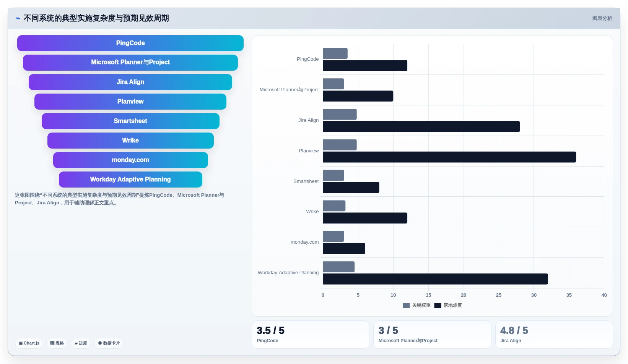Click the Jira Align y-axis label
The image size is (628, 364).
309,120
